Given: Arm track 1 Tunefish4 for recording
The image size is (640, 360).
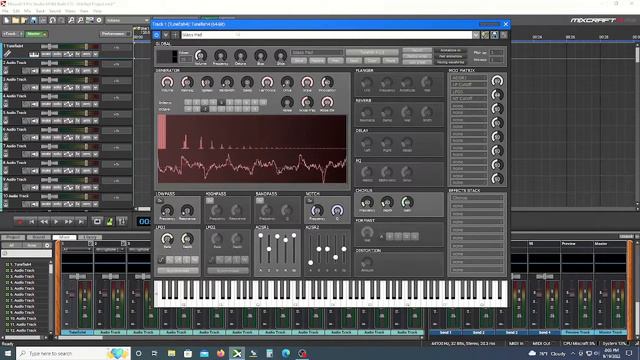Looking at the screenshot, I should [x=87, y=54].
